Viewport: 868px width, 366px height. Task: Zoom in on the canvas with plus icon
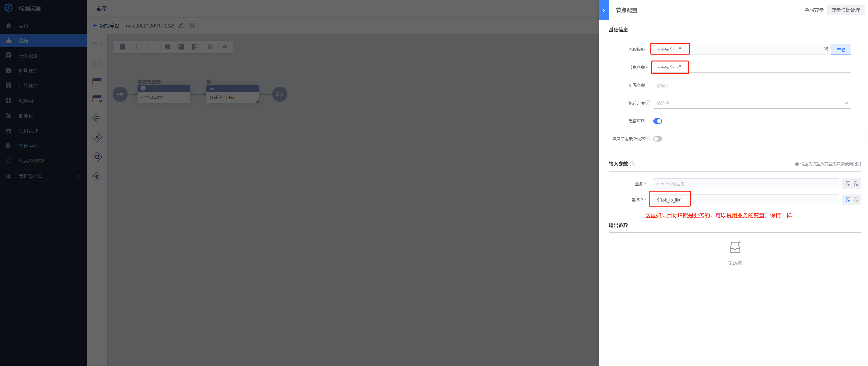[136, 47]
